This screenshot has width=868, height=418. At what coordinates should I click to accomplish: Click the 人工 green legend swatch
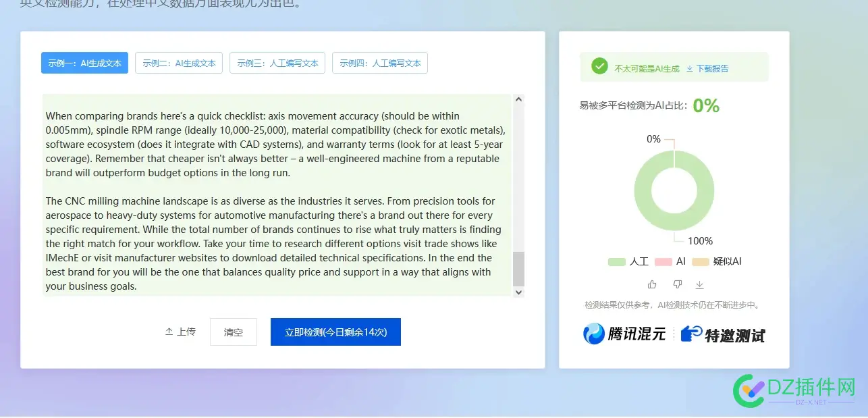click(617, 261)
